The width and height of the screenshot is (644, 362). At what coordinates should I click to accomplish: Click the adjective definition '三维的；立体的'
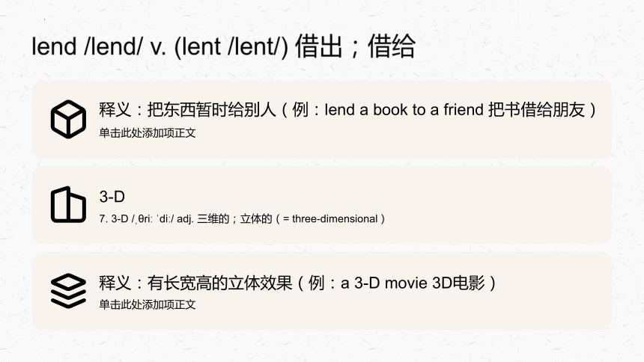pyautogui.click(x=234, y=218)
